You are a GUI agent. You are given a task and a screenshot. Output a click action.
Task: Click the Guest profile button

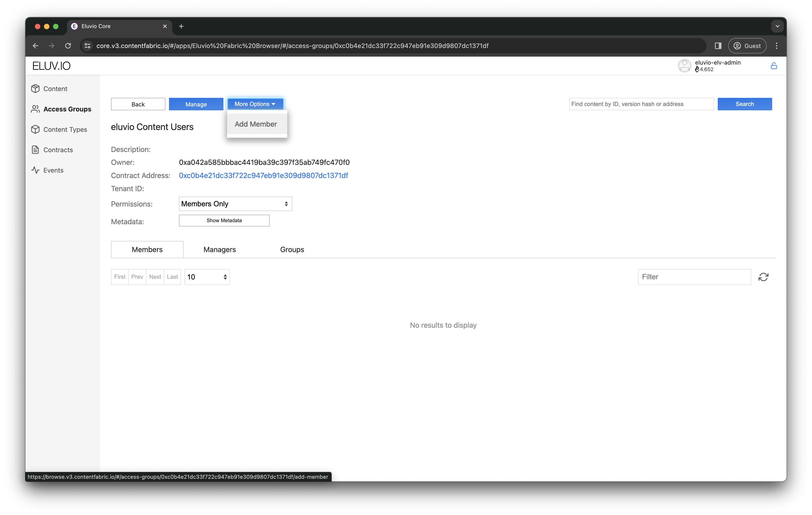[x=747, y=46]
